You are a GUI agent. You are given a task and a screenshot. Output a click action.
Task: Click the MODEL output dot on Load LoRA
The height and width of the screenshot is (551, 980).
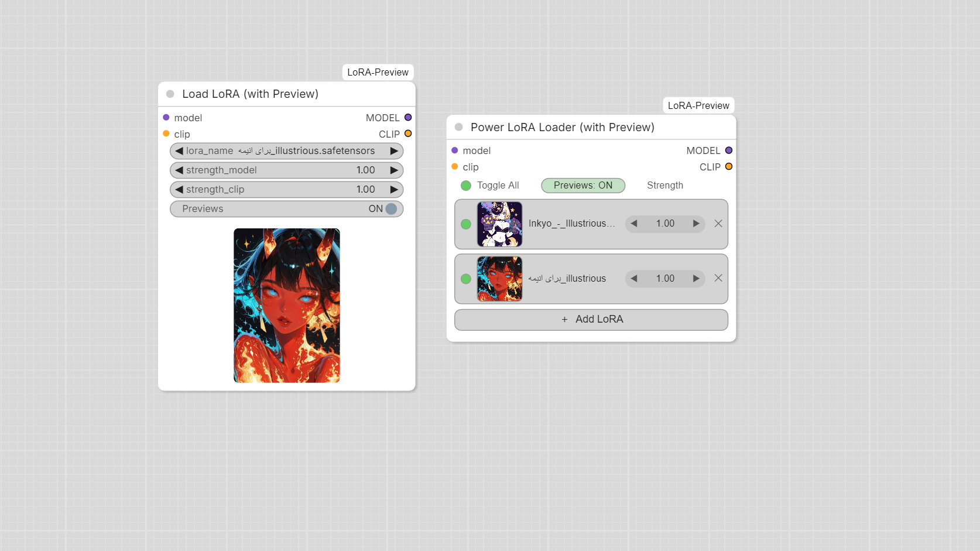pos(408,118)
